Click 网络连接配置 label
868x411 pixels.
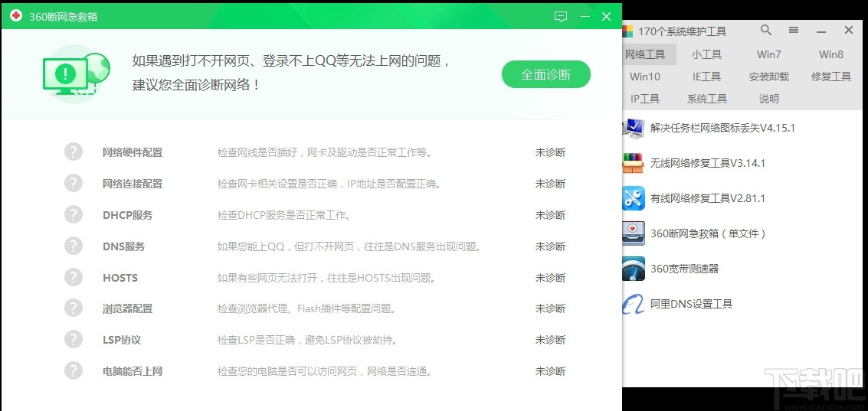[x=133, y=184]
